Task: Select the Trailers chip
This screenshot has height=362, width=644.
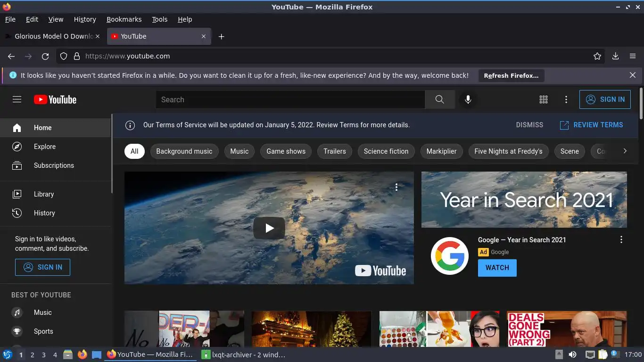Action: click(335, 151)
